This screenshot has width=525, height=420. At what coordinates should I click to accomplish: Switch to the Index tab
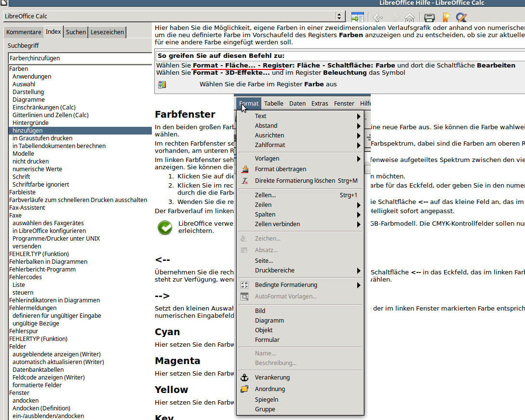(53, 31)
